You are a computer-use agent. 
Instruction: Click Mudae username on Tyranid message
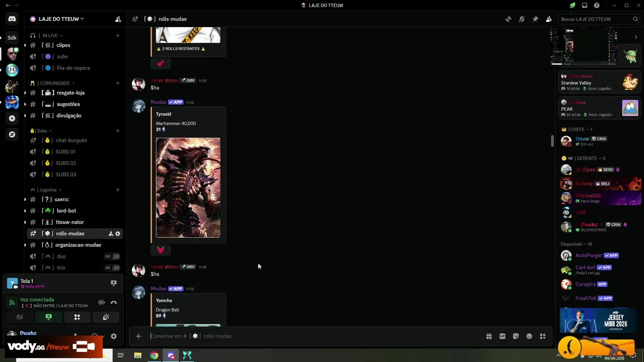click(x=158, y=102)
